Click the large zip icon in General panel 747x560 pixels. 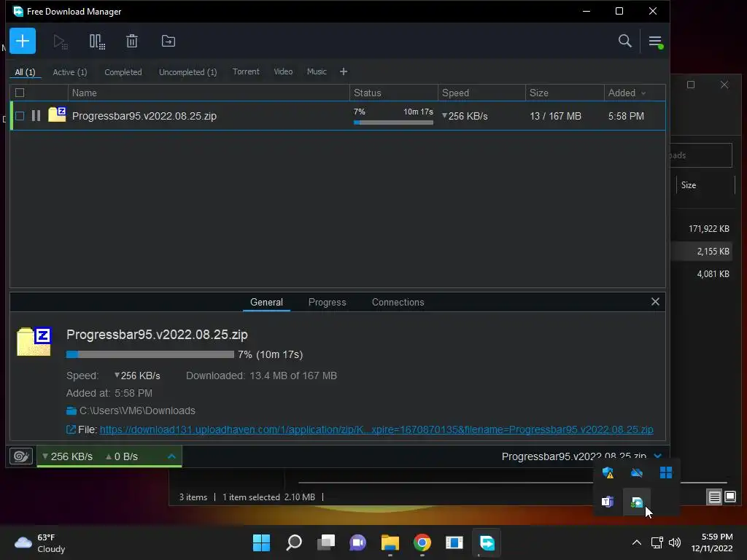click(x=34, y=341)
